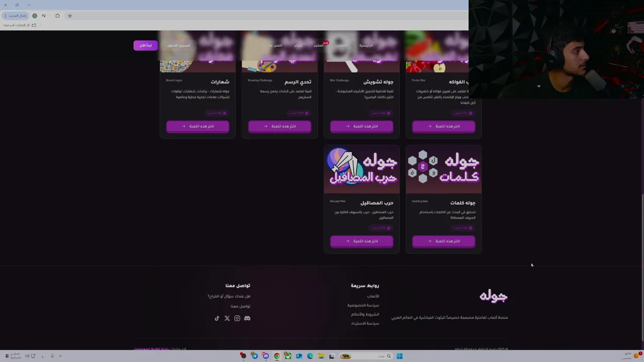Click the جوله تشويش card title
644x362 pixels.
click(x=378, y=82)
